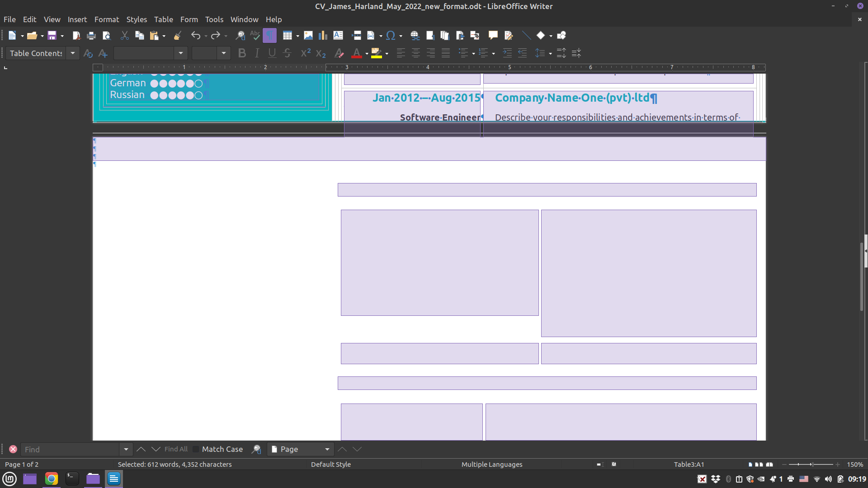The width and height of the screenshot is (868, 488).
Task: Open highlighting color dropdown arrow
Action: pos(387,54)
